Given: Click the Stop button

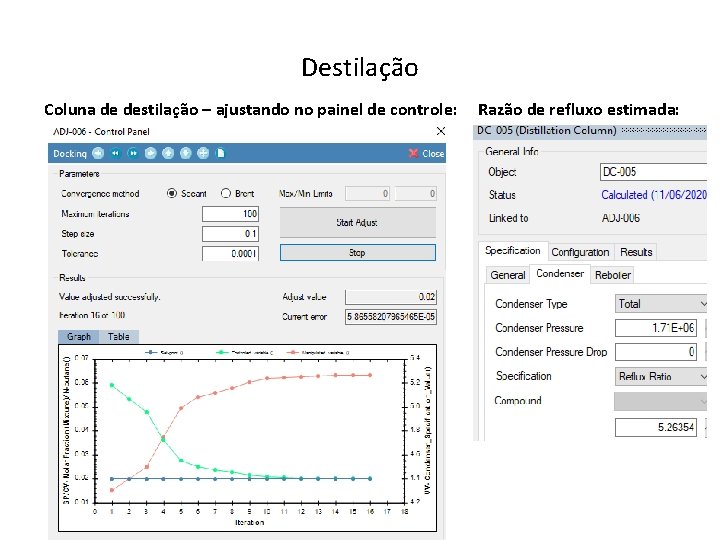Looking at the screenshot, I should click(x=358, y=253).
